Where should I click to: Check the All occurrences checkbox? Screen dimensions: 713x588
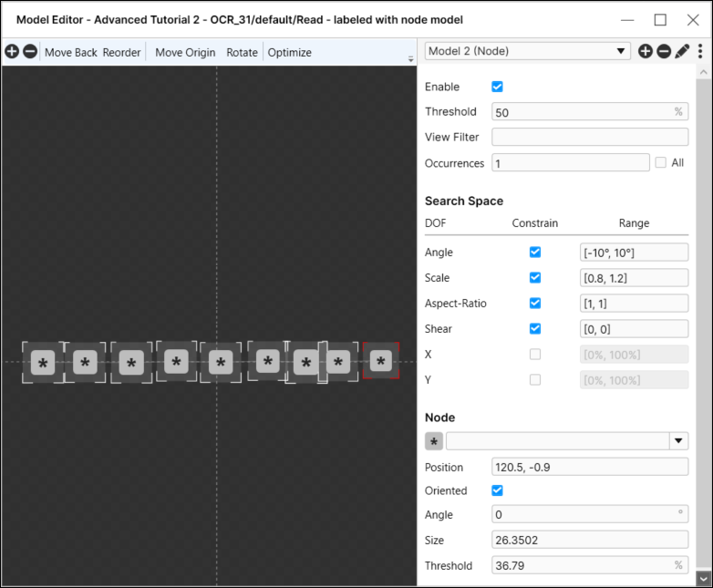pyautogui.click(x=661, y=162)
